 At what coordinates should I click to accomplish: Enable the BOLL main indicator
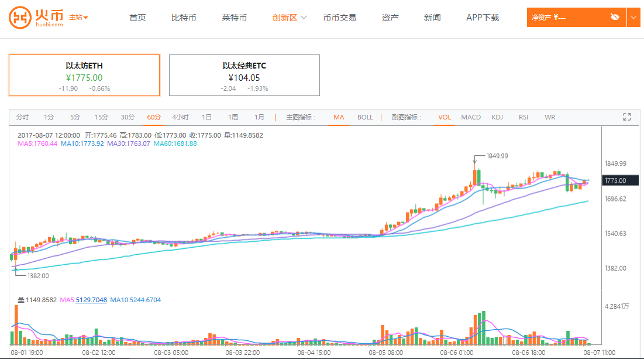(365, 117)
